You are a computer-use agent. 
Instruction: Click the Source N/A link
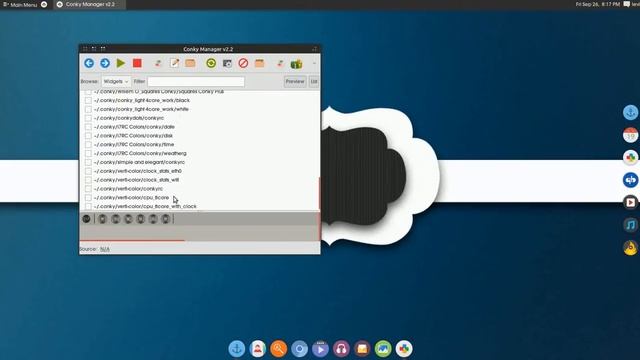pyautogui.click(x=104, y=249)
